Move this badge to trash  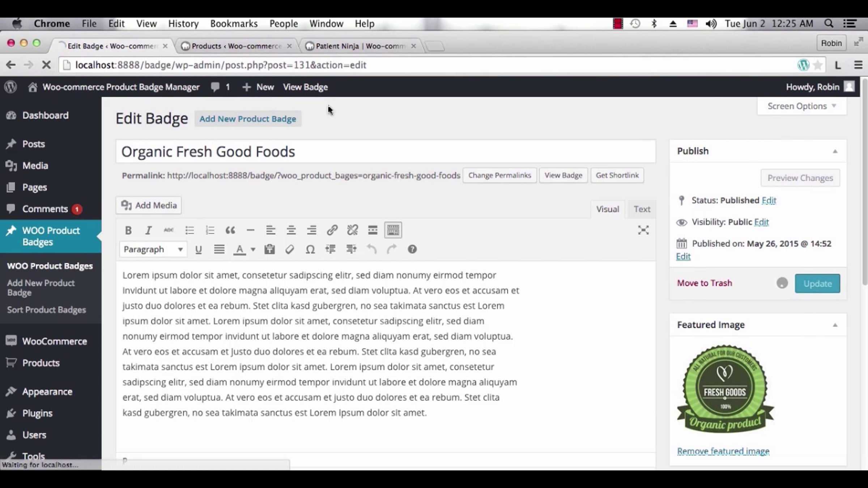point(705,283)
